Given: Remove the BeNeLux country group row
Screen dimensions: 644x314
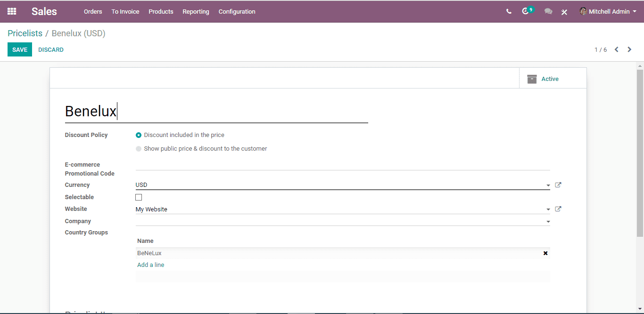Looking at the screenshot, I should (545, 253).
